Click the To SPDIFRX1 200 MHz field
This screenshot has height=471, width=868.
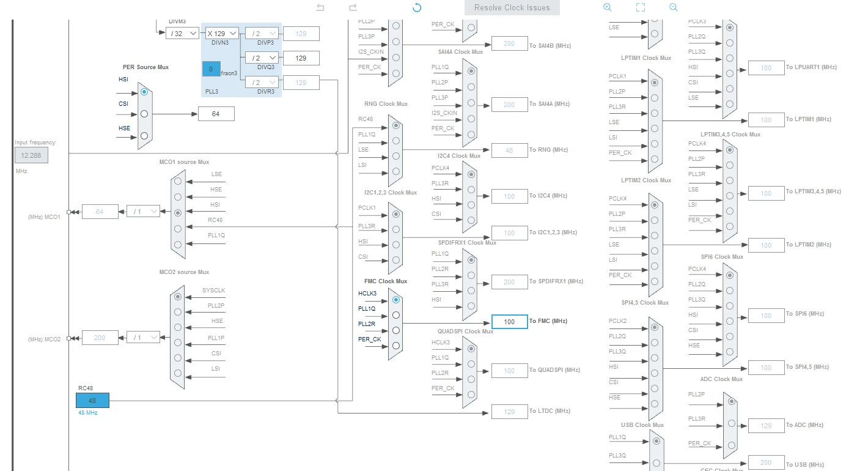509,282
